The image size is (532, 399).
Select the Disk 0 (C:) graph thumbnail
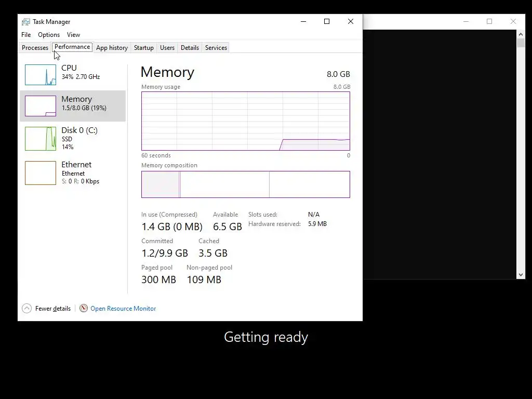[41, 138]
